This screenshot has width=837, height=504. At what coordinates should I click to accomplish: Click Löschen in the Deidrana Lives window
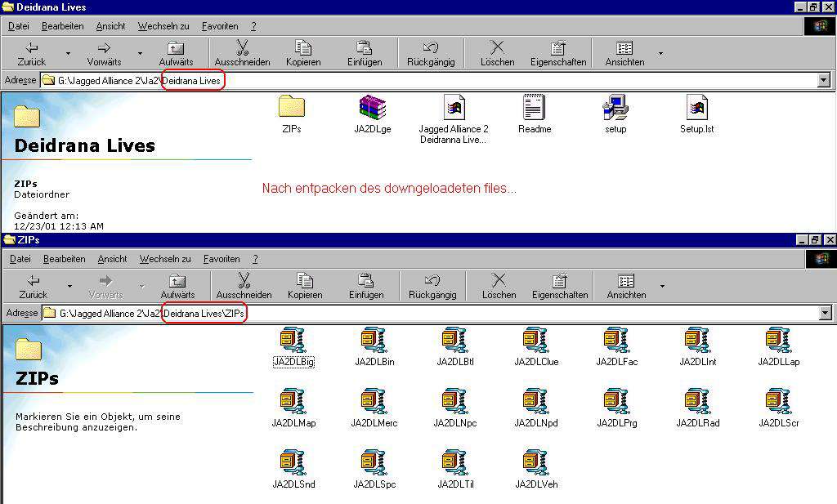pos(498,54)
